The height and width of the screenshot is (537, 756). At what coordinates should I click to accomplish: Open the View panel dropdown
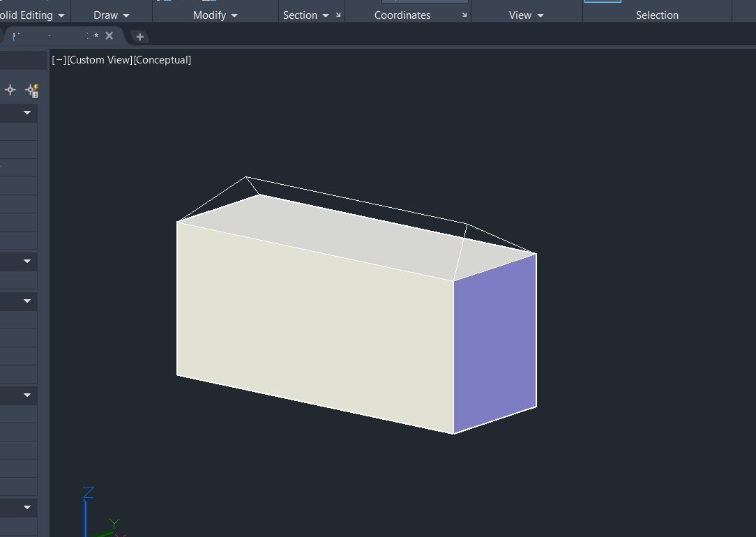pos(540,15)
